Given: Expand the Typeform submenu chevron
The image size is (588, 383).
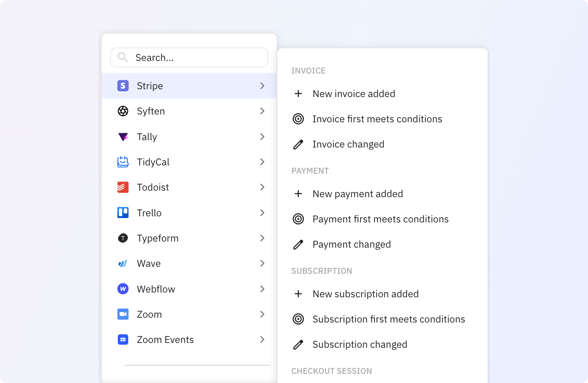Looking at the screenshot, I should coord(262,238).
